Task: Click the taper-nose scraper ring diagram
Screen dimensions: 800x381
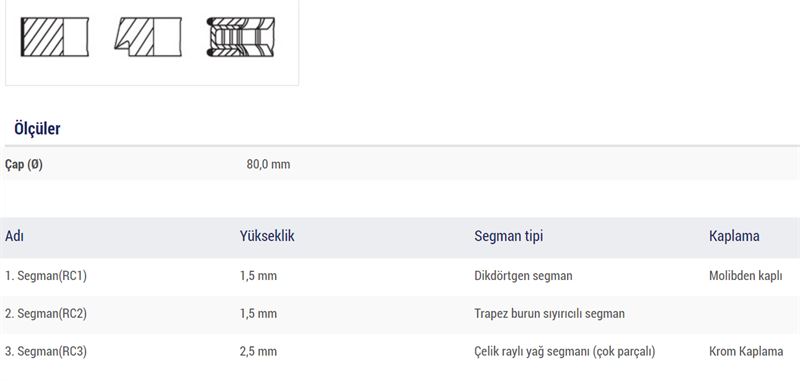Action: click(x=148, y=37)
